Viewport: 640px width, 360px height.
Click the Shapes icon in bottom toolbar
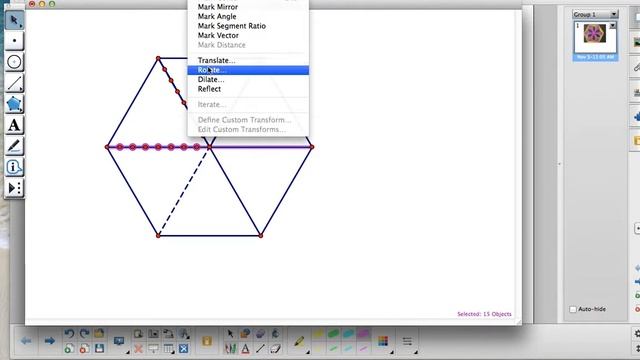tap(245, 333)
